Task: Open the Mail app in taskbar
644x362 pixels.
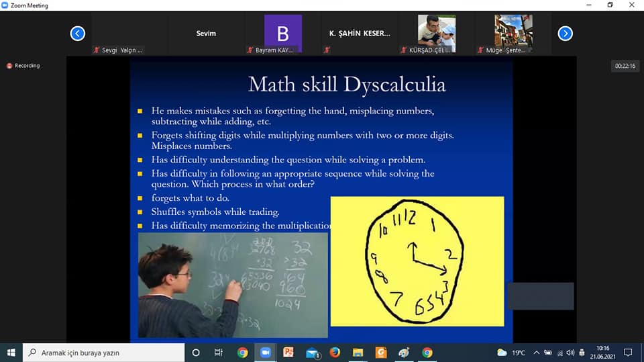Action: 312,353
